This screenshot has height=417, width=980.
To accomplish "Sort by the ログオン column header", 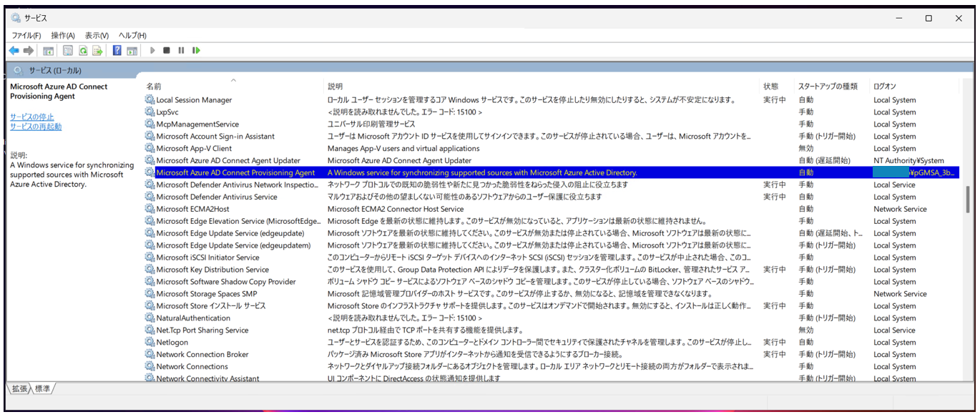I will tap(885, 87).
